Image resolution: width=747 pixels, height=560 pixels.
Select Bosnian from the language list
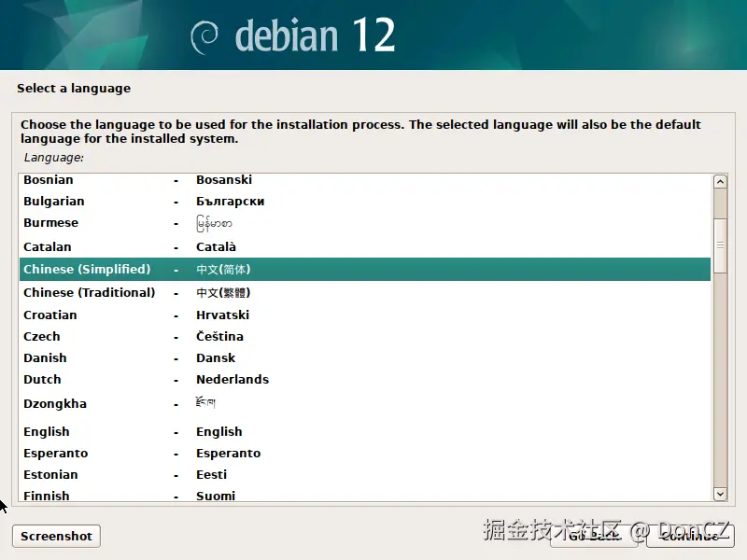tap(365, 180)
